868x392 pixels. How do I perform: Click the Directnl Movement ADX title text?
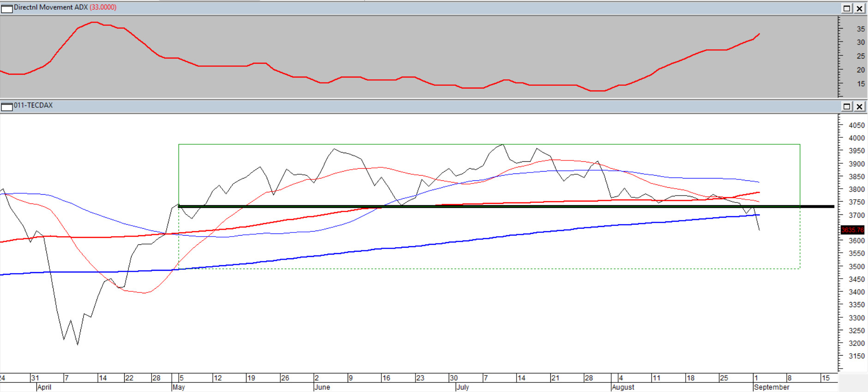pyautogui.click(x=51, y=7)
